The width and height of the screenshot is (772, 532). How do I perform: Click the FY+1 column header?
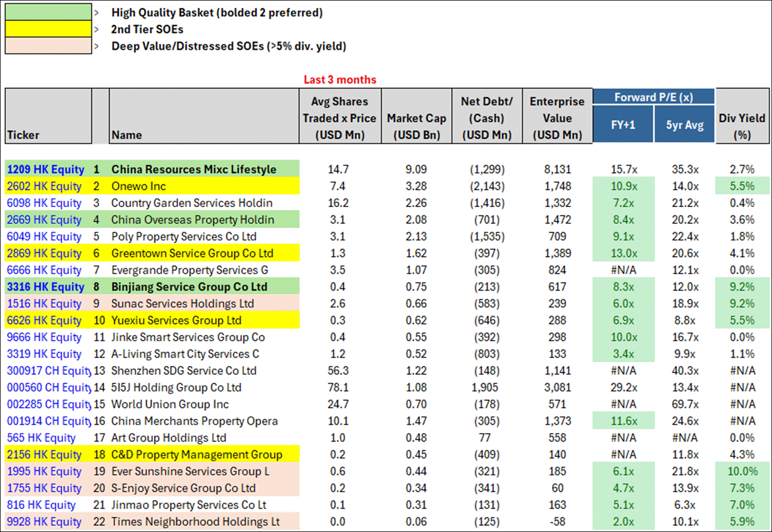tap(623, 124)
